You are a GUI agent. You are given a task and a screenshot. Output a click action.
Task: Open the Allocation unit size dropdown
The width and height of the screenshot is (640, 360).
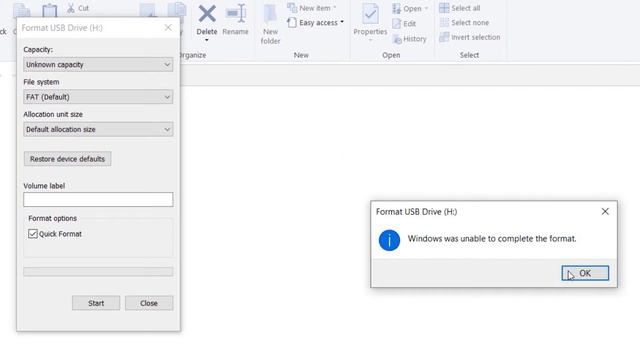point(98,129)
